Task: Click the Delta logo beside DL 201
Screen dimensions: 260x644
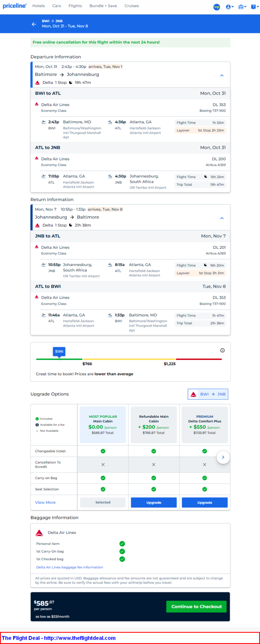Action: click(x=37, y=247)
